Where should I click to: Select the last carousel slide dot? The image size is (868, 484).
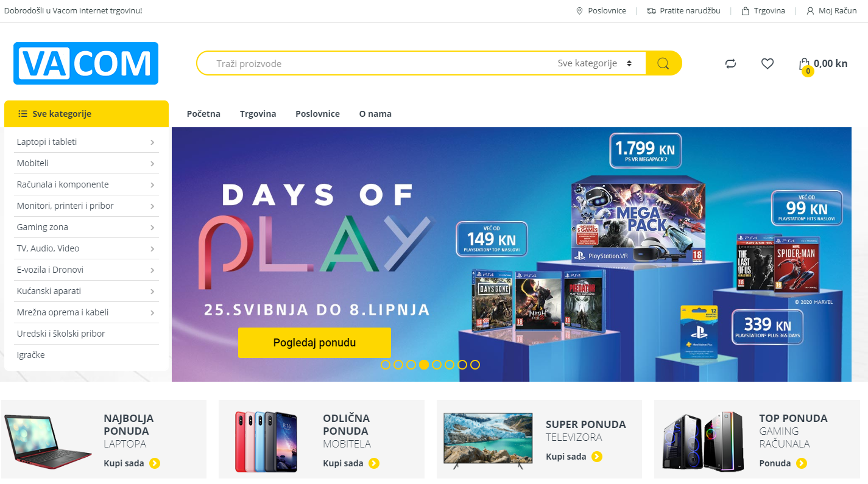475,365
